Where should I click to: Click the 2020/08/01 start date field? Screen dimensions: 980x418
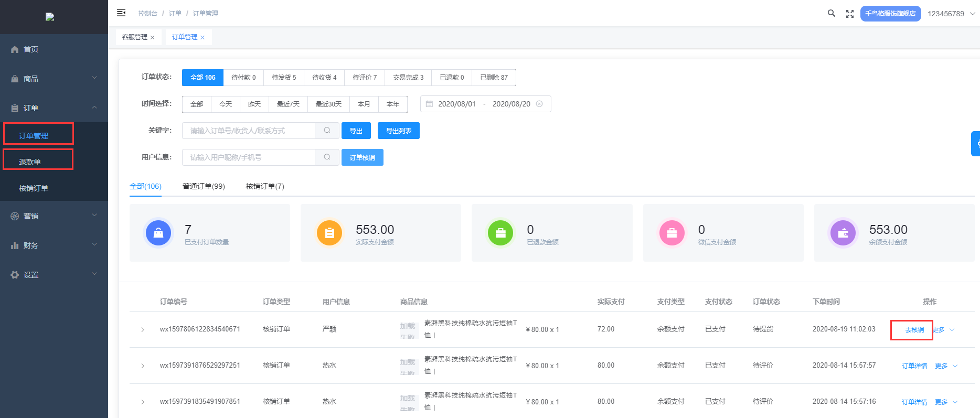pyautogui.click(x=457, y=104)
